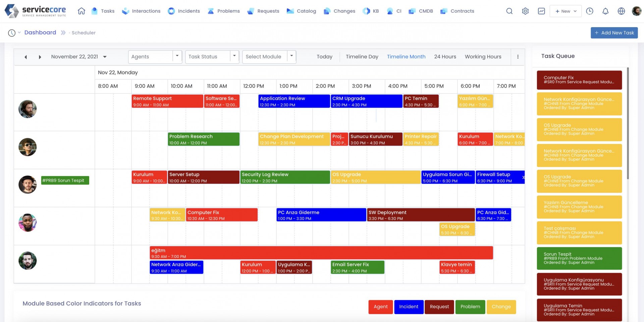
Task: Open the Task Status dropdown
Action: (234, 56)
